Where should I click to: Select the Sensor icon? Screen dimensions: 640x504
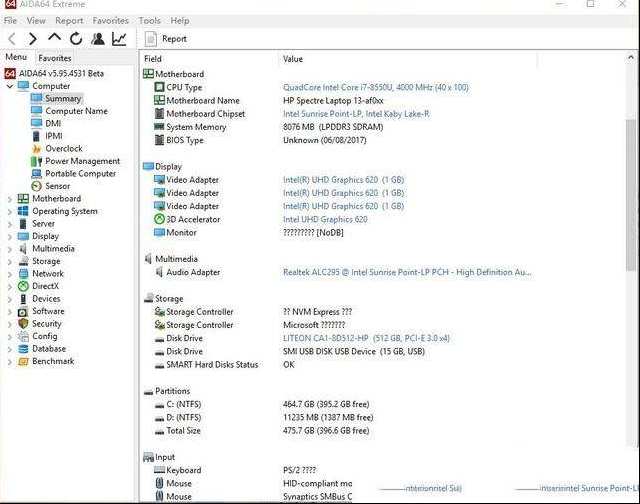click(x=36, y=186)
